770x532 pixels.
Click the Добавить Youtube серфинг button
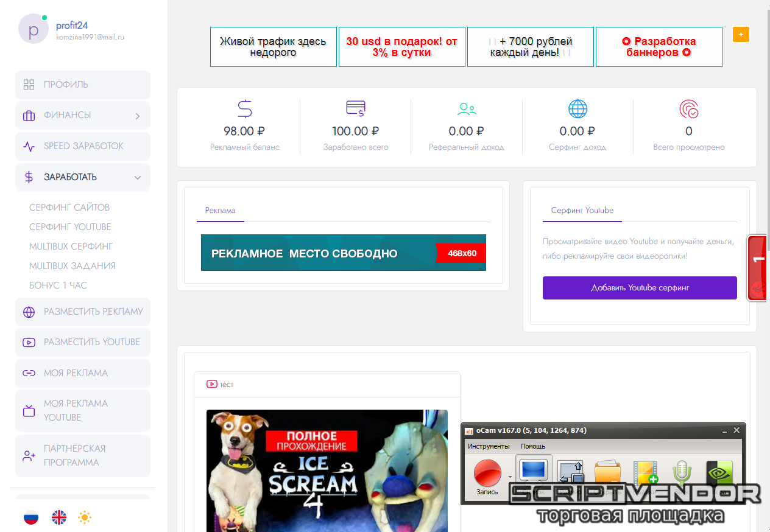coord(640,288)
